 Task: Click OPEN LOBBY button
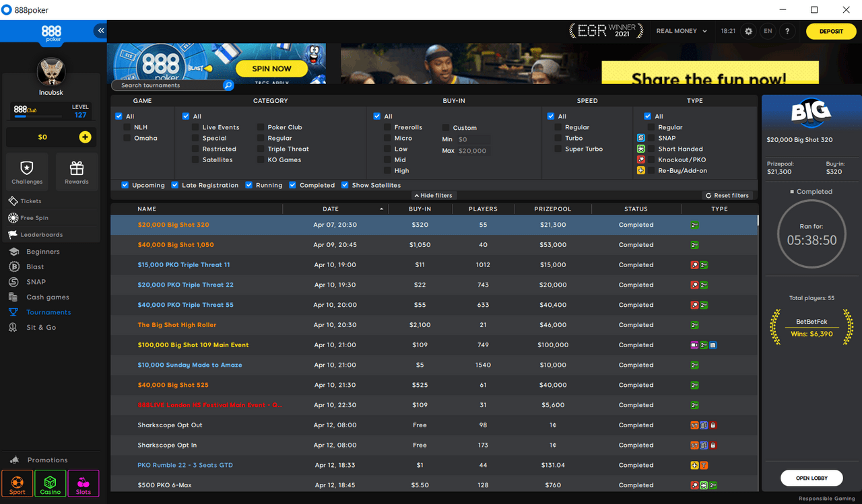pyautogui.click(x=811, y=478)
